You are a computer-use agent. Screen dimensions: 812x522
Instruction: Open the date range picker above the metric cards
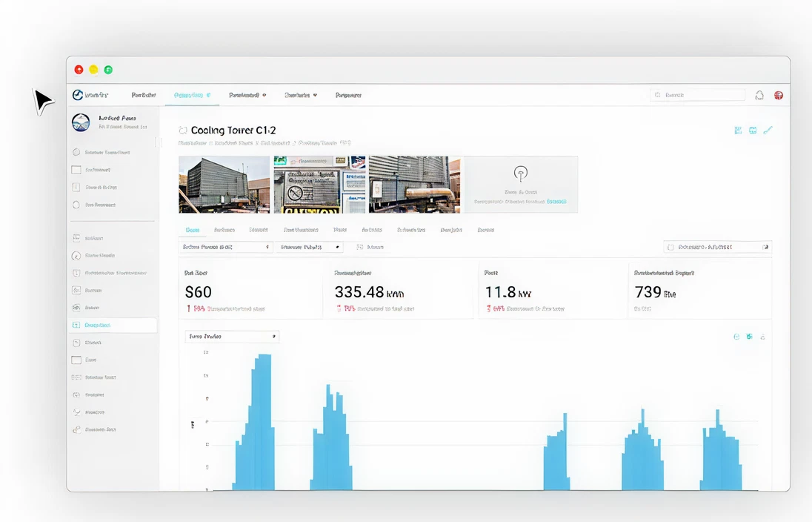point(717,247)
